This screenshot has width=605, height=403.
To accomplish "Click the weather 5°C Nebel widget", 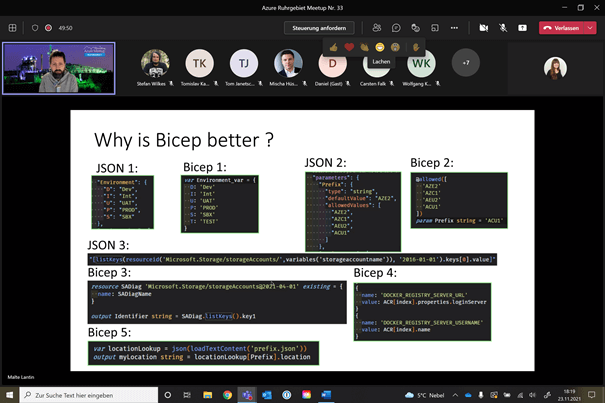I will pos(424,395).
